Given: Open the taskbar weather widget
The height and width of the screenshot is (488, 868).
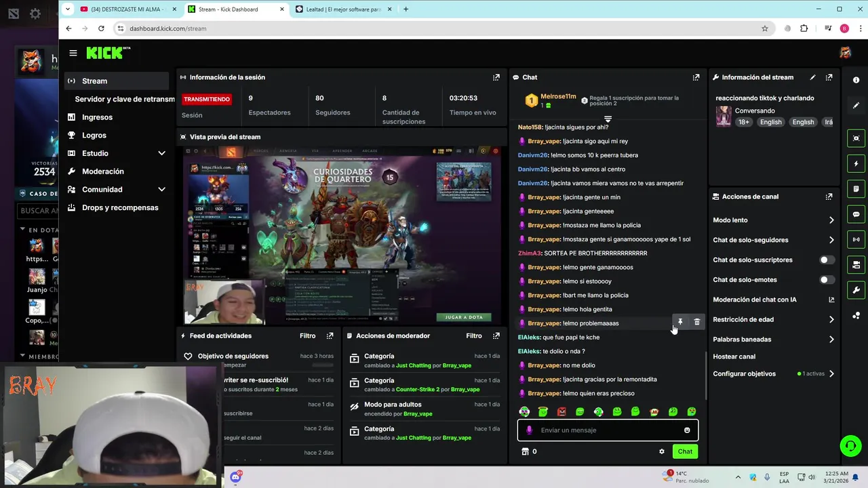Looking at the screenshot, I should click(x=686, y=477).
